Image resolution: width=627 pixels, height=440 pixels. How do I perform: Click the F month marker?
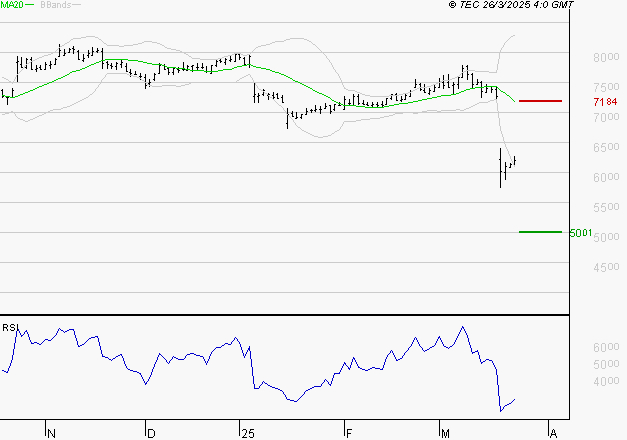[x=349, y=434]
